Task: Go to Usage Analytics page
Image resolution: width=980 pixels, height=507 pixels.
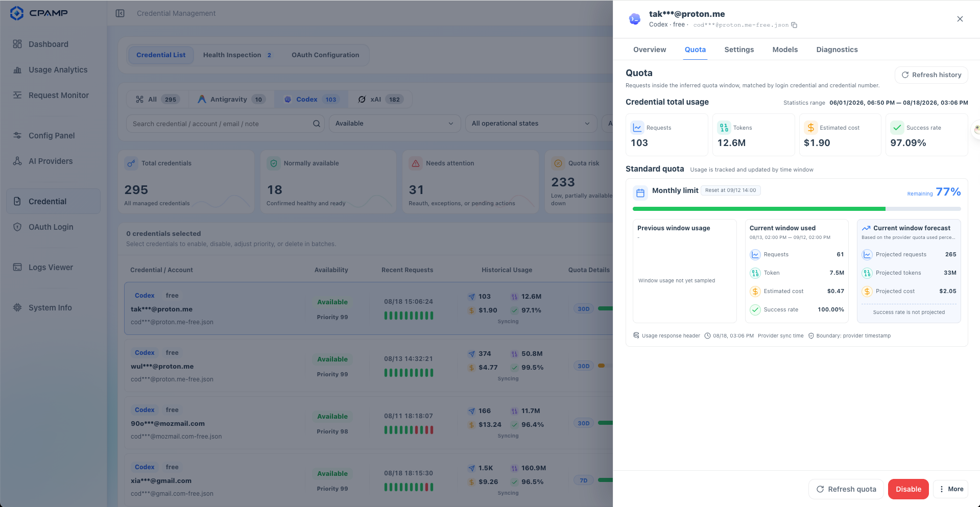Action: tap(53, 69)
